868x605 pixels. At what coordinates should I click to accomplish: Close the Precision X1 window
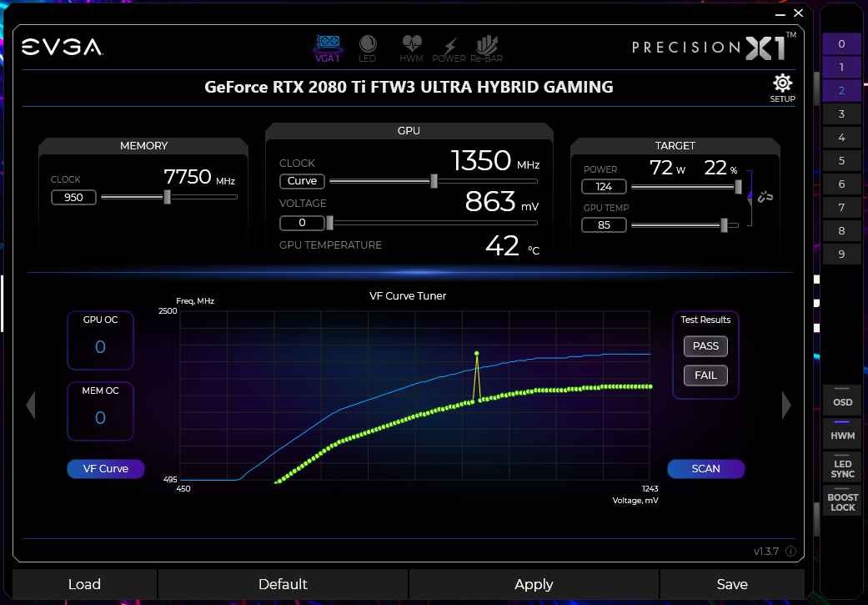(798, 13)
